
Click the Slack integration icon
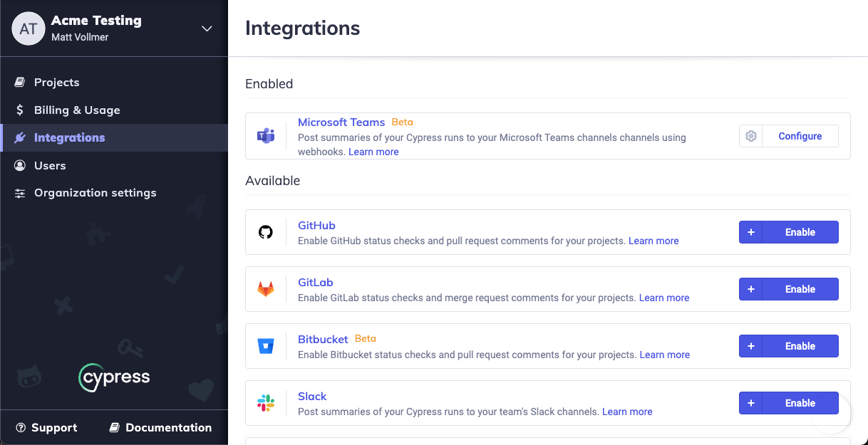pyautogui.click(x=265, y=403)
